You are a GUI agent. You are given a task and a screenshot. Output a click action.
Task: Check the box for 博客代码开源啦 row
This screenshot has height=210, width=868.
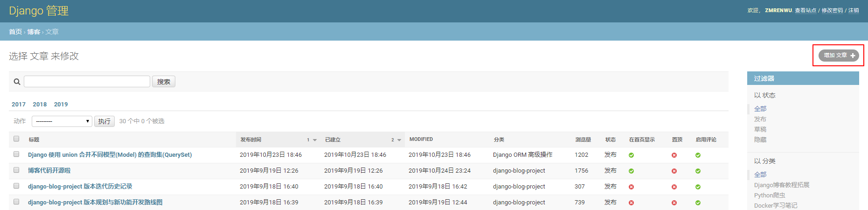click(16, 170)
